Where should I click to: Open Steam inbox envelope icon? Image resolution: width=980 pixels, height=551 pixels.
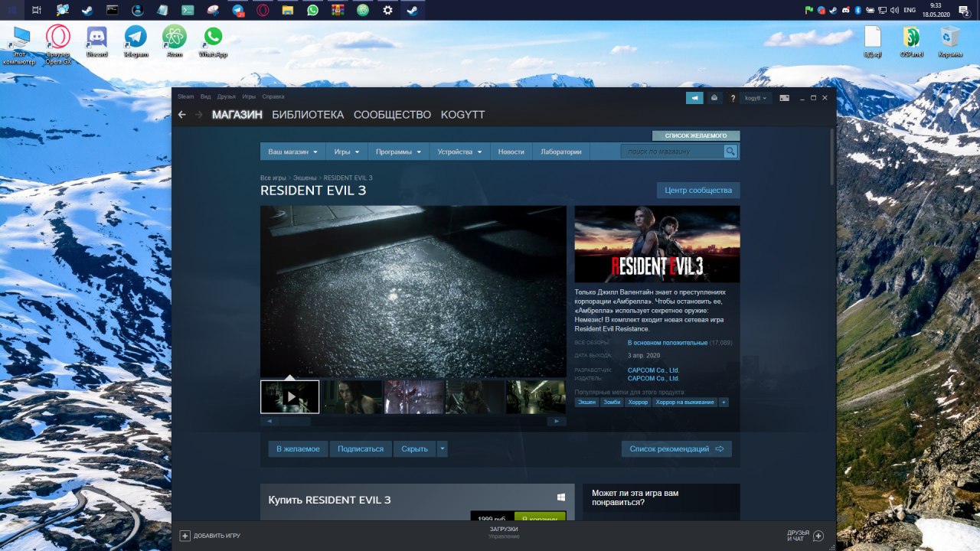click(x=714, y=98)
